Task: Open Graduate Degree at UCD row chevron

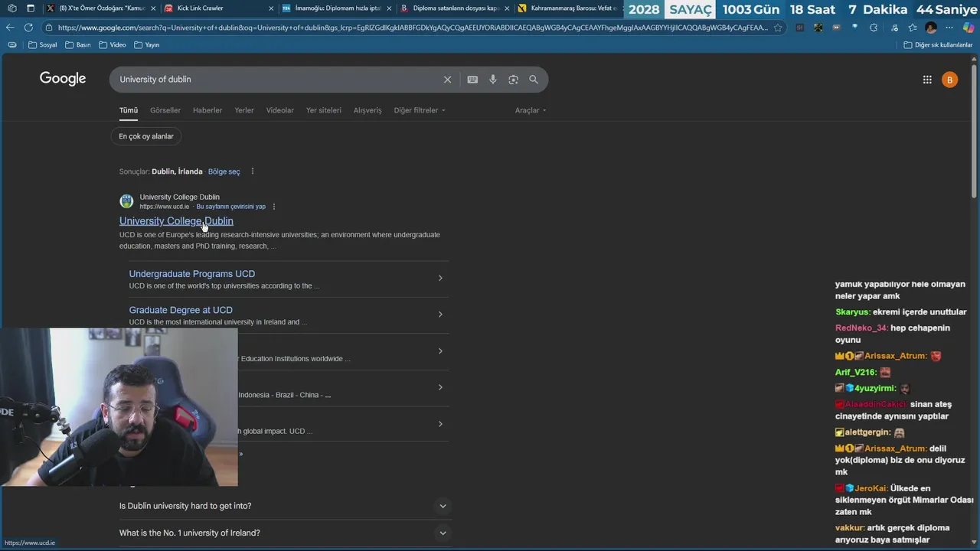Action: 440,315
